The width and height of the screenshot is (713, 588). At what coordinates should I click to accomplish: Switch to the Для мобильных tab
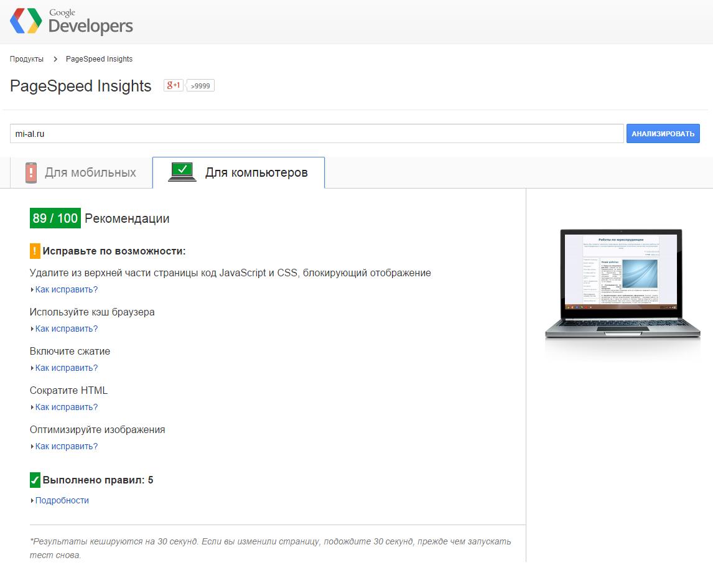pyautogui.click(x=81, y=172)
